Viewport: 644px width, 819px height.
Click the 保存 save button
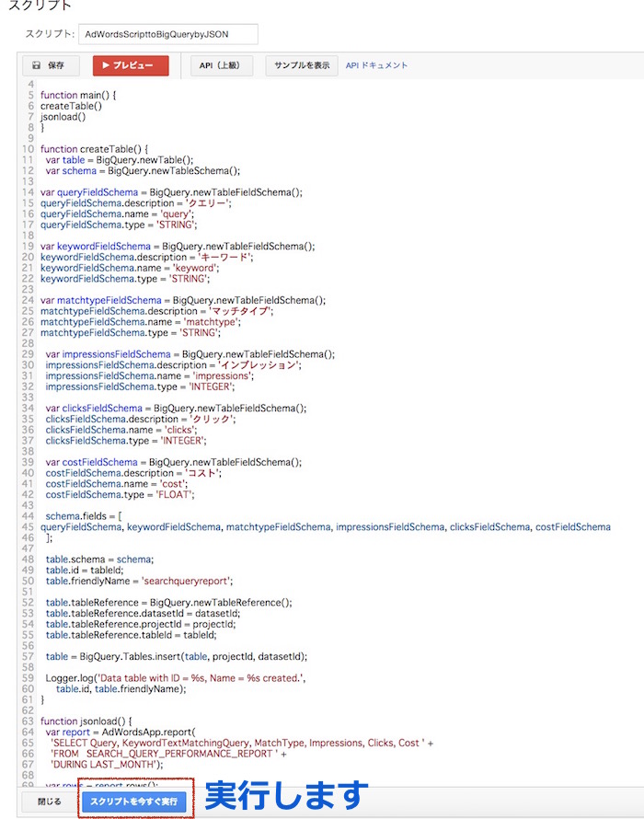(x=51, y=66)
